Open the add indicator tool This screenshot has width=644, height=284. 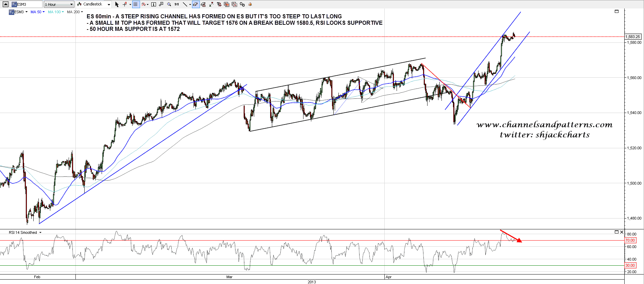(x=144, y=4)
